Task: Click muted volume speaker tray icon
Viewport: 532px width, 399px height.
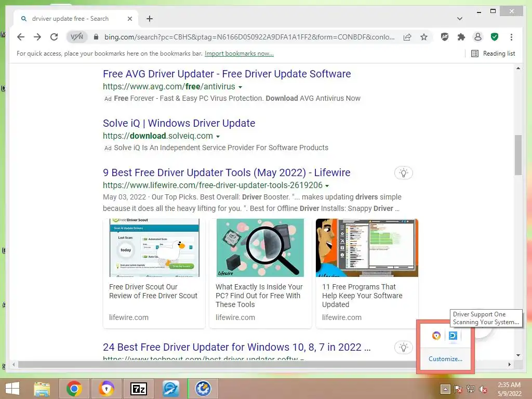Action: pos(483,389)
